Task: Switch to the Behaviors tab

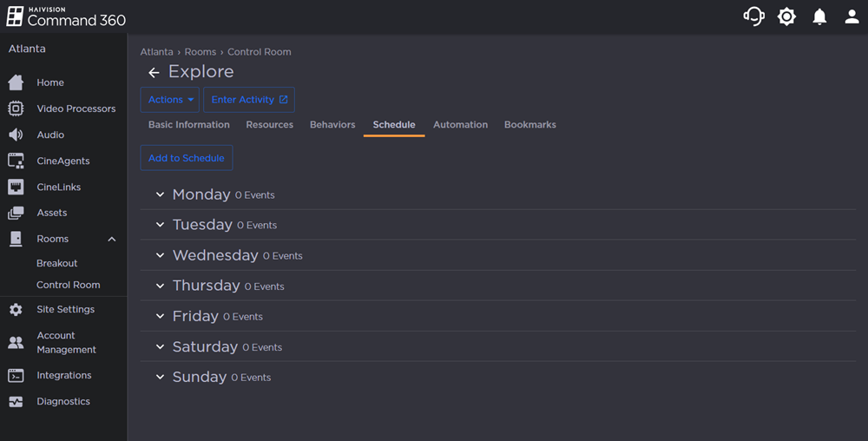Action: pyautogui.click(x=332, y=125)
